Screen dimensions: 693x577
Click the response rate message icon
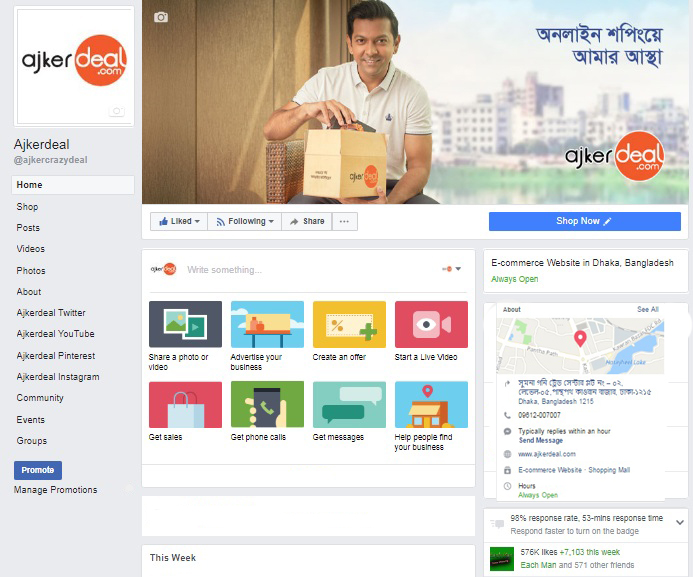tap(497, 524)
